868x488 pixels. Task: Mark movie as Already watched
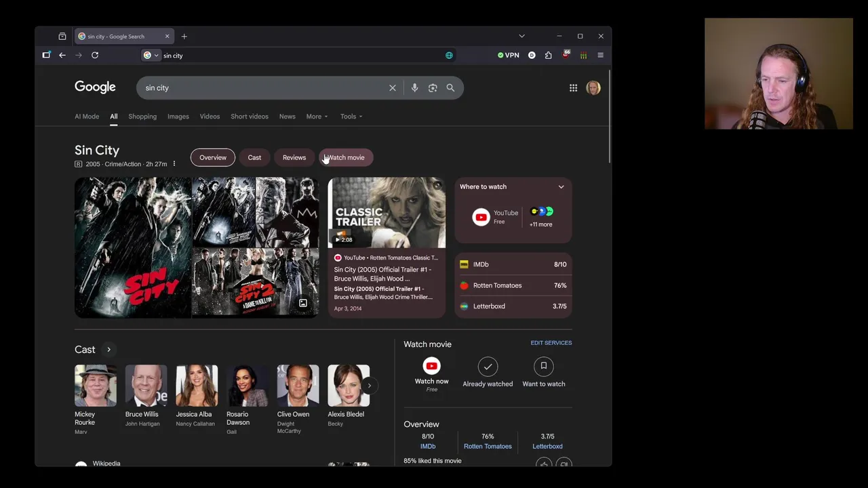[x=488, y=373]
